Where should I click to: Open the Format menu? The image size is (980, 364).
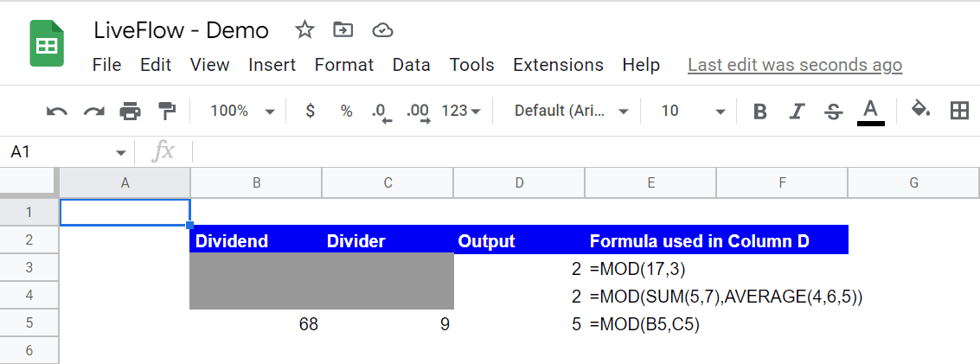tap(343, 65)
